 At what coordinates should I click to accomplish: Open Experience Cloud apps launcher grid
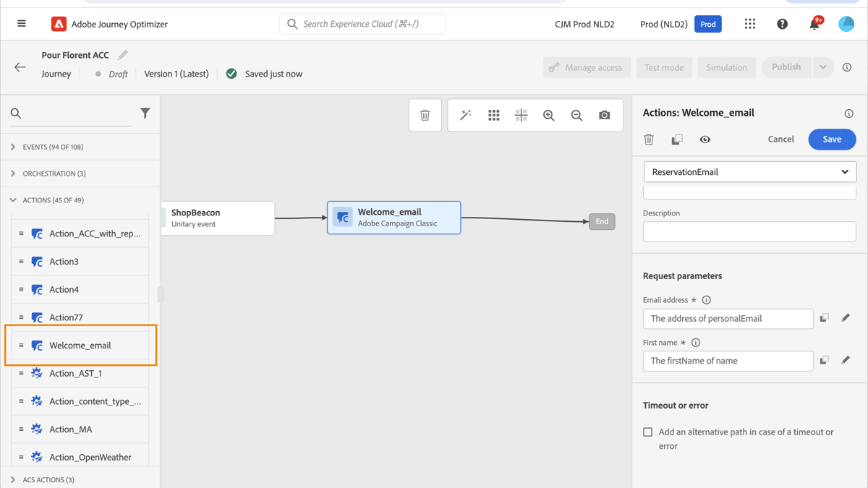(749, 23)
